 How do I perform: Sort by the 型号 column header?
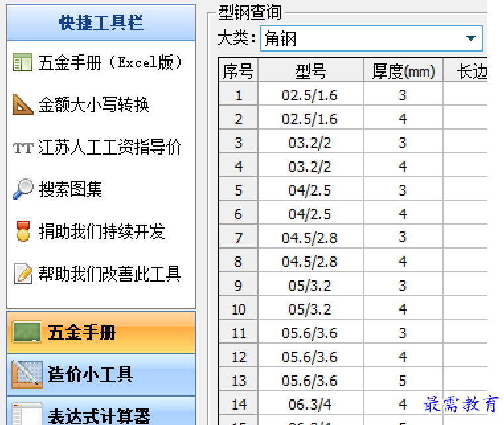coord(311,69)
